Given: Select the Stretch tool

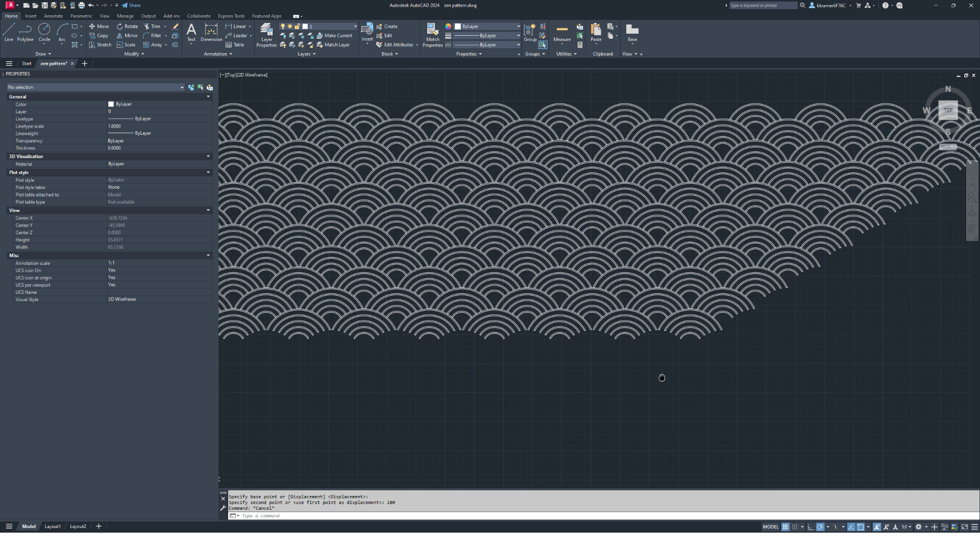Looking at the screenshot, I should [x=100, y=45].
